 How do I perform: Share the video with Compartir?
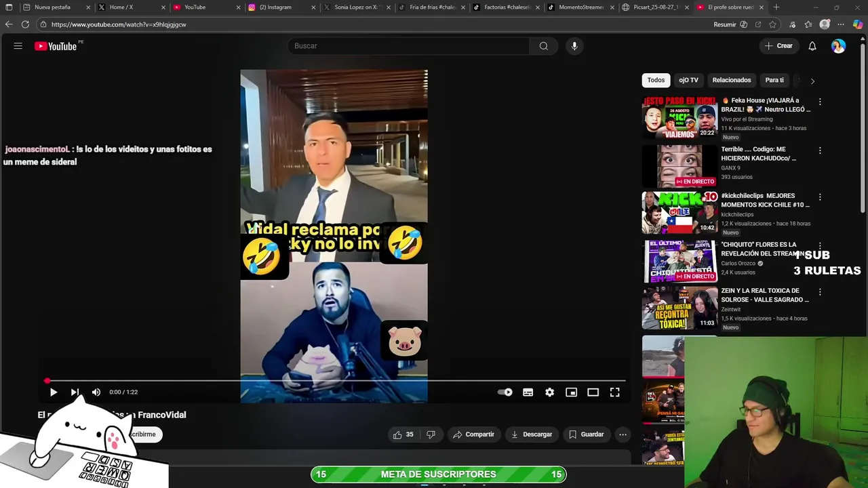473,434
